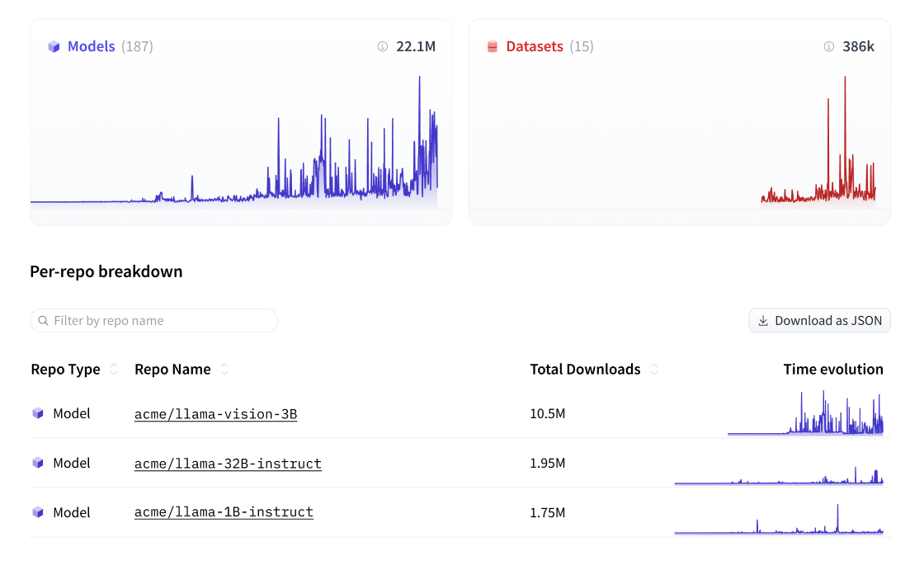Open the acme/llama-1B-instruct repo link

(x=224, y=512)
